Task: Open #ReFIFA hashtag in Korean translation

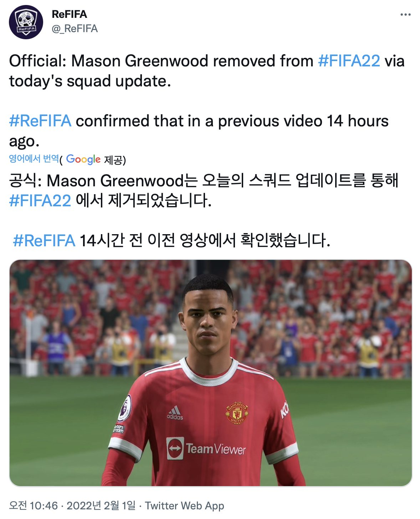Action: tap(44, 241)
